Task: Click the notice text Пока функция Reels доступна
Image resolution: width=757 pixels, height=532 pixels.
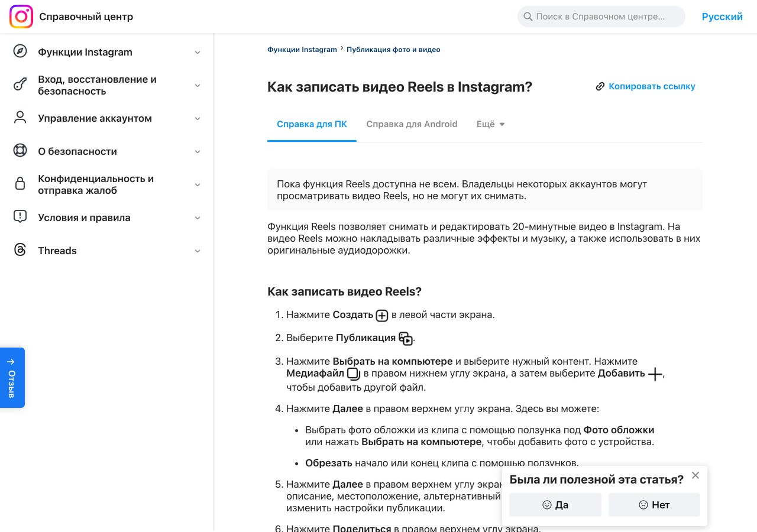Action: click(x=462, y=190)
